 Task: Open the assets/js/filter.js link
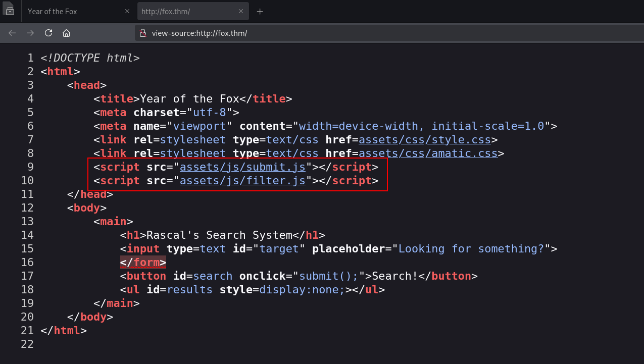click(242, 181)
